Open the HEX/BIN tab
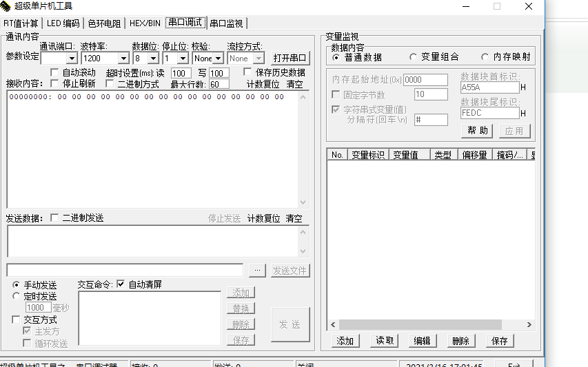The height and width of the screenshot is (367, 588). (x=145, y=23)
